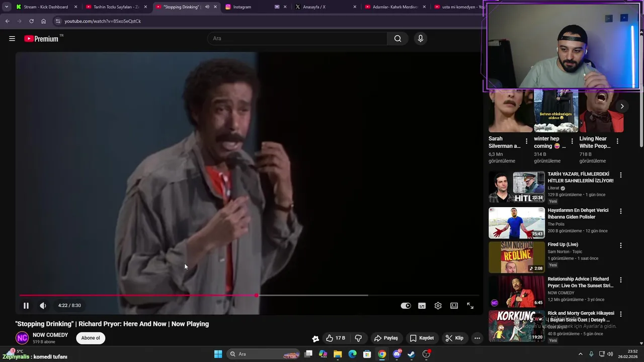
Task: Toggle subtitles in the player
Action: pyautogui.click(x=422, y=306)
